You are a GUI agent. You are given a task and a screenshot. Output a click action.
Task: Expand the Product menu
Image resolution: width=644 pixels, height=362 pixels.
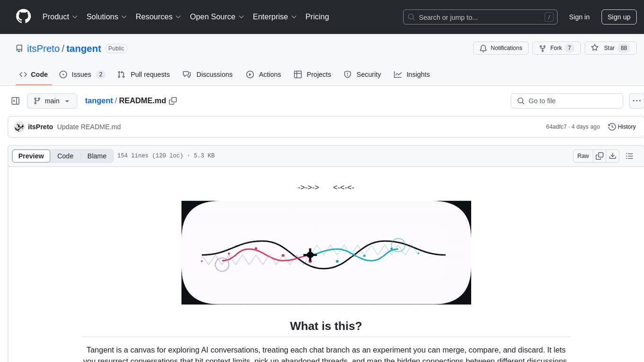60,17
